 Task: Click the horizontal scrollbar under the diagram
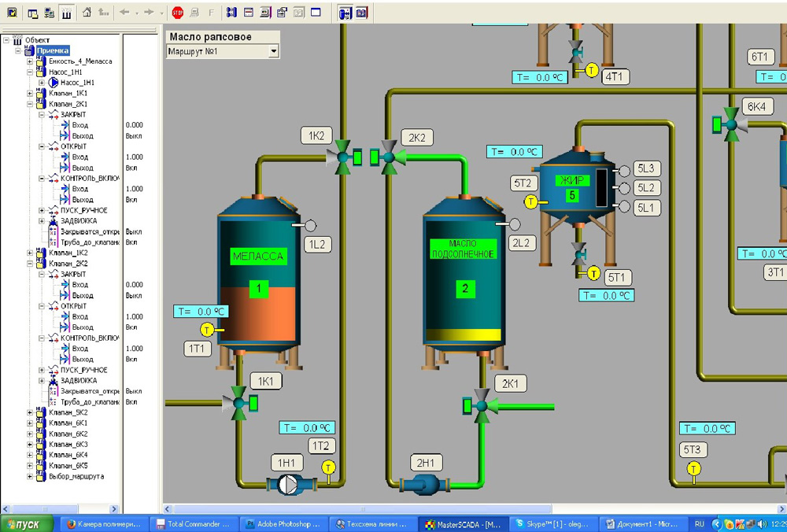coord(472,509)
